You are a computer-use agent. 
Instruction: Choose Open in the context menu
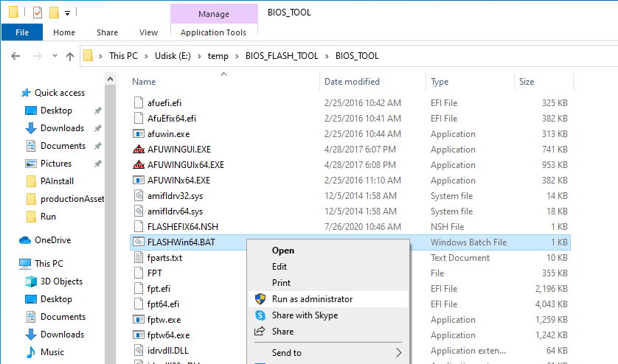[x=283, y=251]
